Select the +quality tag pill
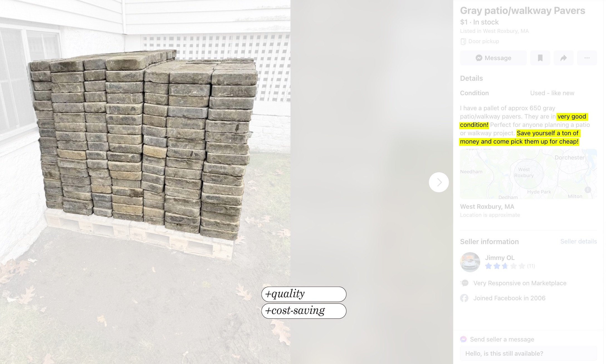Viewport: 606px width, 364px height. point(304,294)
